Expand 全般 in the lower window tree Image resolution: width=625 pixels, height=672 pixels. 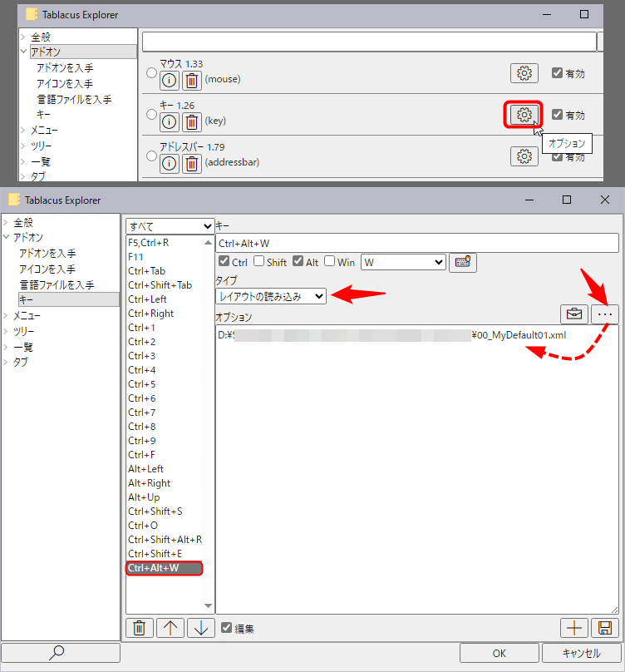[6, 222]
